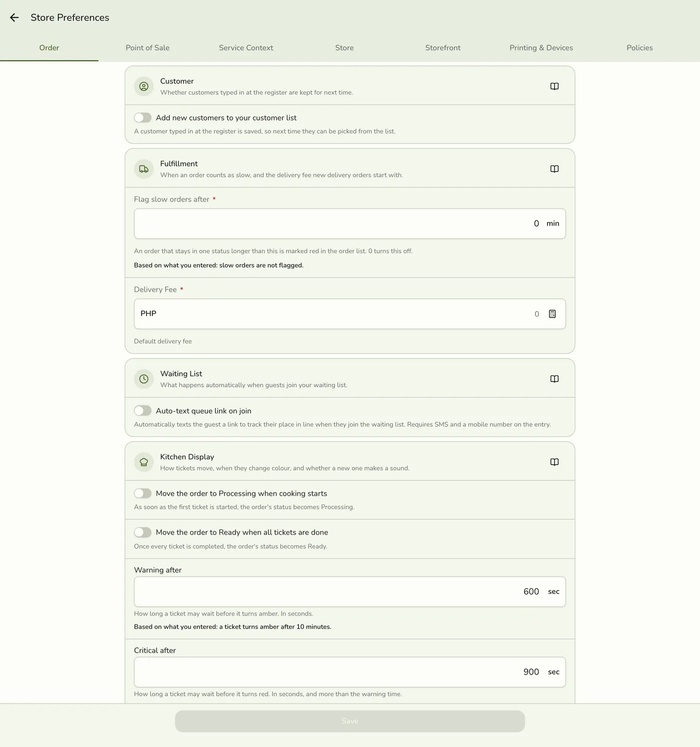
Task: Enable Move order to Processing when cooking starts
Action: click(x=142, y=493)
